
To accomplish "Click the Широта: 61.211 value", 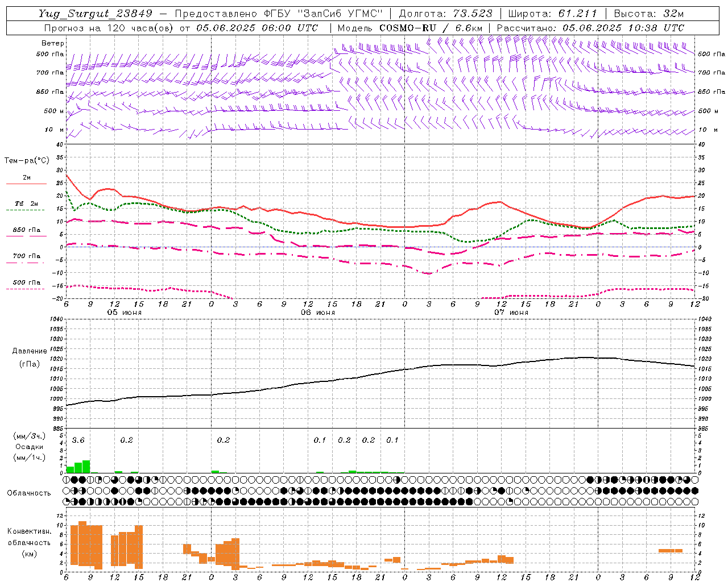I will coord(552,14).
